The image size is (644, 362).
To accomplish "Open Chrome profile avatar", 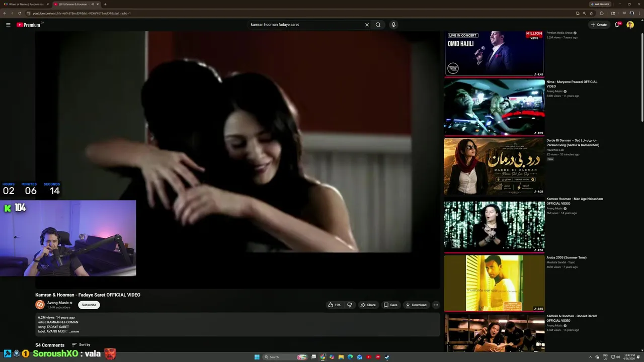I will pyautogui.click(x=631, y=13).
